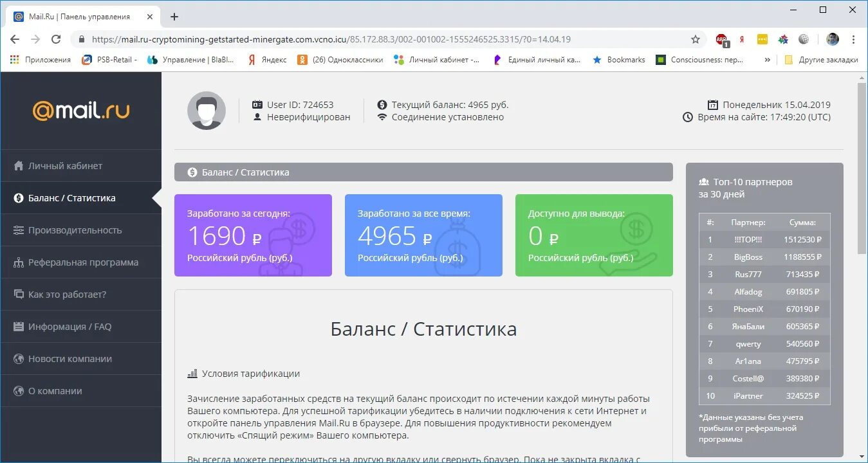Click partner row ЯнаБали
Image resolution: width=868 pixels, height=463 pixels.
pyautogui.click(x=764, y=326)
